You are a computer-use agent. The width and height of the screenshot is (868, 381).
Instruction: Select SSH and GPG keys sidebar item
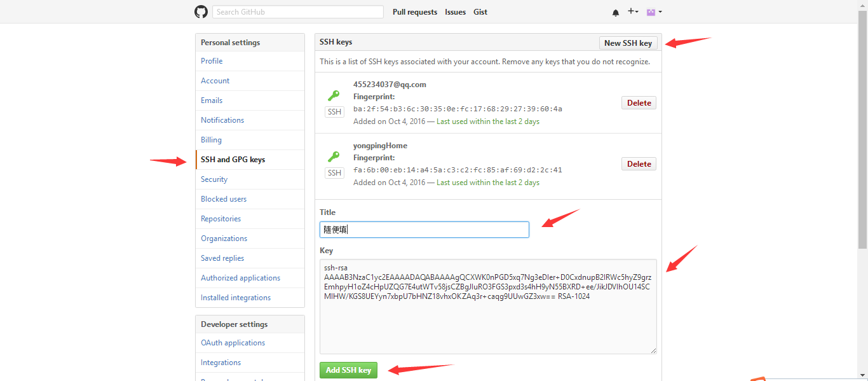tap(233, 160)
